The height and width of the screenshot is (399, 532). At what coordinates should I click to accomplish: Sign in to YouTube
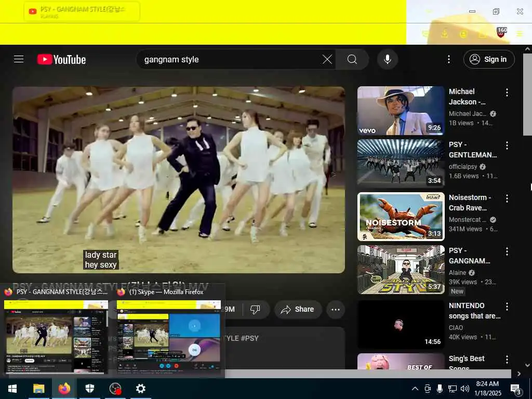click(488, 59)
